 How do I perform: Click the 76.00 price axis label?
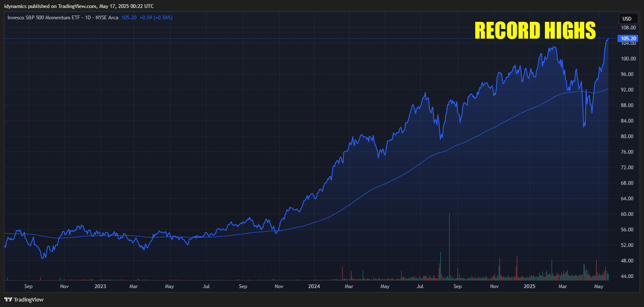(627, 152)
